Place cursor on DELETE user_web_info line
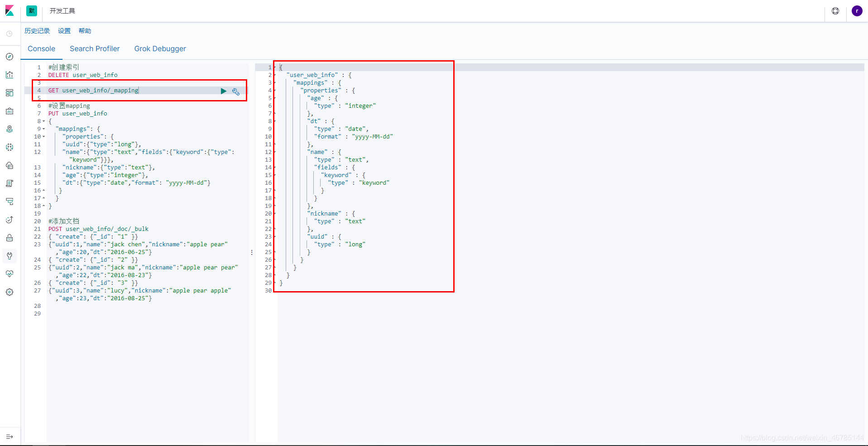 pos(83,75)
